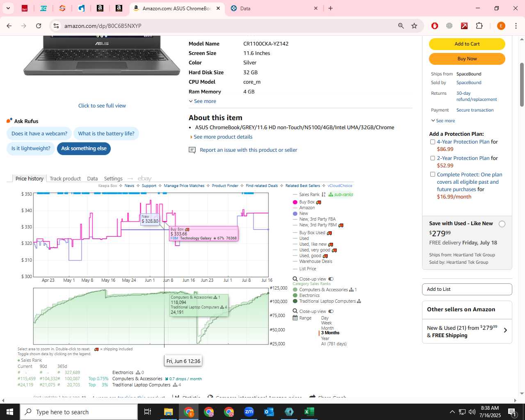Image resolution: width=525 pixels, height=420 pixels.
Task: Check Complete Protect plan box
Action: [432, 175]
